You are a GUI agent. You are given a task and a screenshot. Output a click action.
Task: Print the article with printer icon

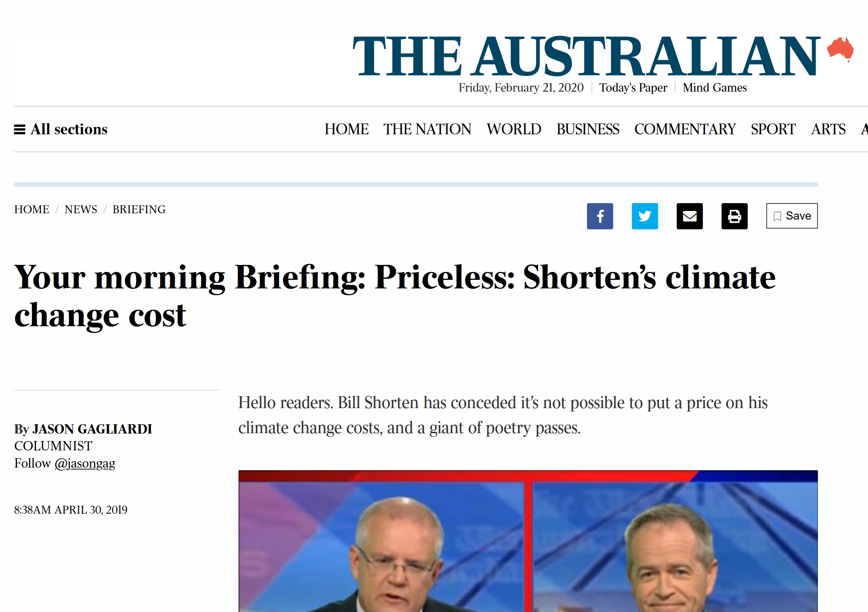(x=734, y=216)
